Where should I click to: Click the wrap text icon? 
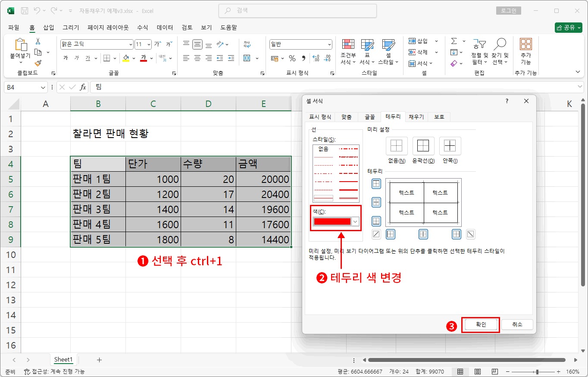click(x=247, y=44)
